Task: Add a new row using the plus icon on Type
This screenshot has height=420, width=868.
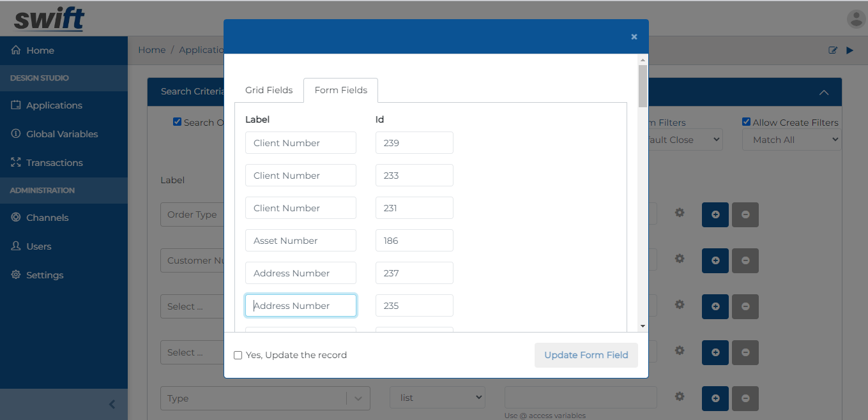Action: click(x=715, y=398)
